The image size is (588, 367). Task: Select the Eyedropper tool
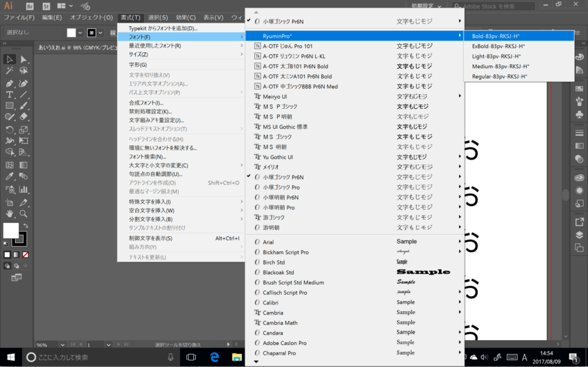coord(10,177)
